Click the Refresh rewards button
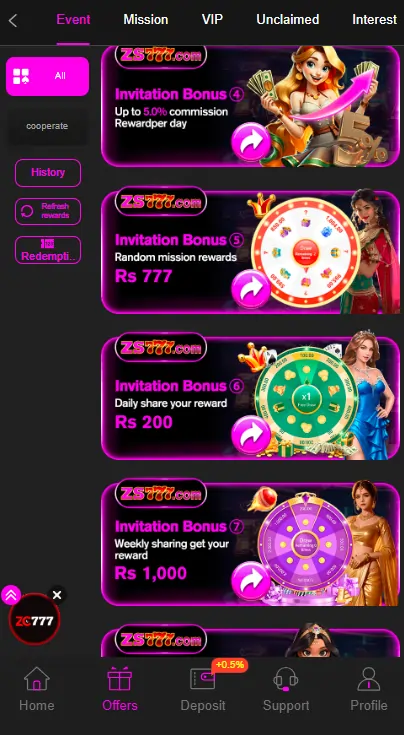This screenshot has height=735, width=404. (48, 211)
